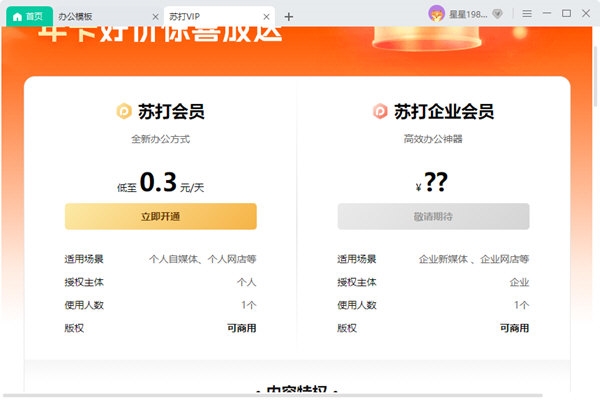600x400 pixels.
Task: Click the VIP diamond badge icon
Action: (497, 14)
